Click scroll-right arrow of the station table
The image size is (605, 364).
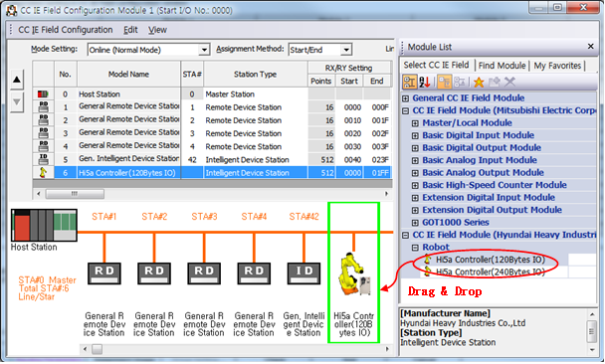[387, 194]
